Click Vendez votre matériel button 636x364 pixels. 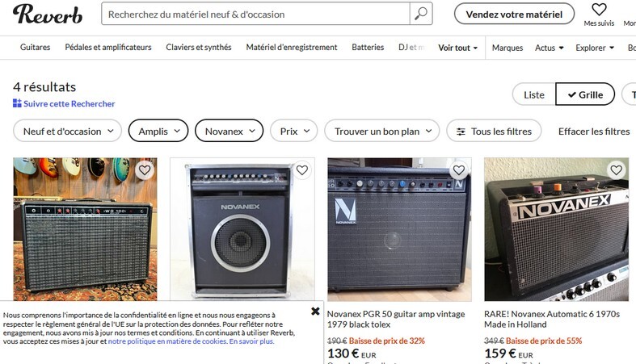(x=514, y=14)
